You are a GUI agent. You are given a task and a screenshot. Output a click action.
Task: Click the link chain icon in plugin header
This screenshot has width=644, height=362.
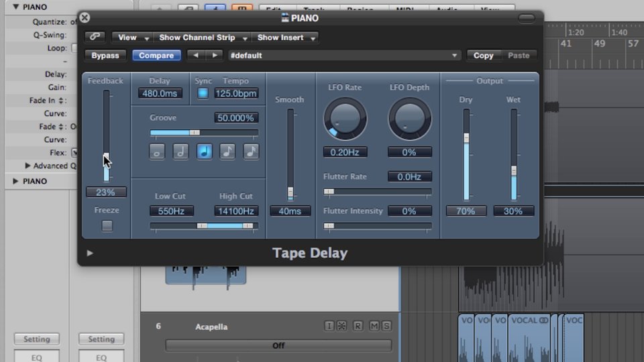pyautogui.click(x=95, y=37)
